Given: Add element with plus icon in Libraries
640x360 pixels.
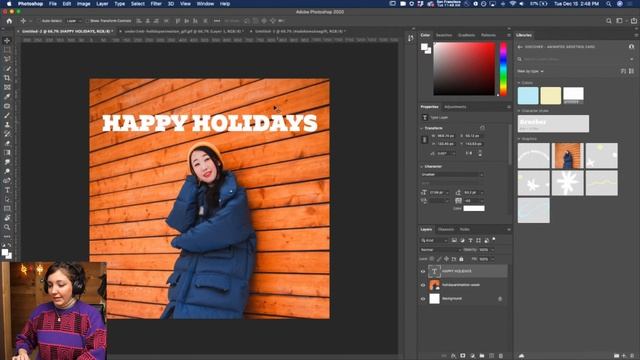Looking at the screenshot, I should [624, 356].
